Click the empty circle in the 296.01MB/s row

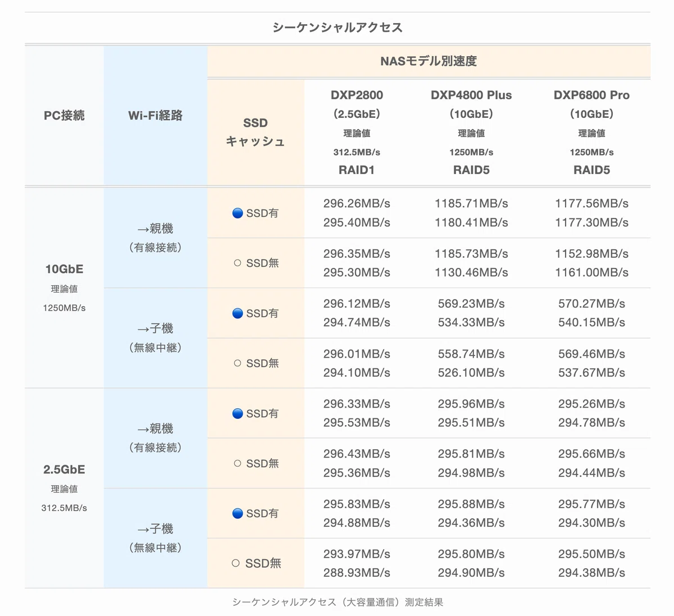(238, 363)
